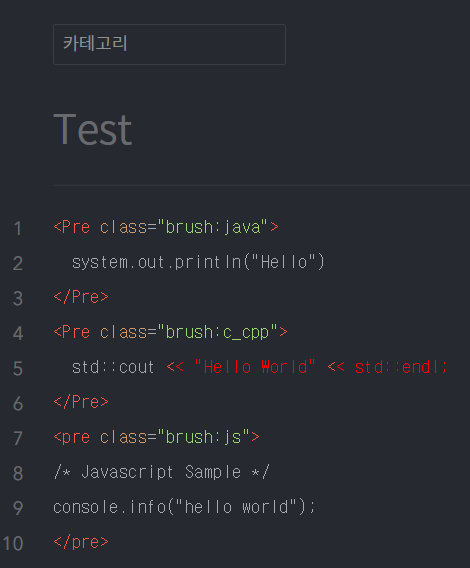Click line number 10 in the gutter
470x568 pixels.
pyautogui.click(x=13, y=543)
